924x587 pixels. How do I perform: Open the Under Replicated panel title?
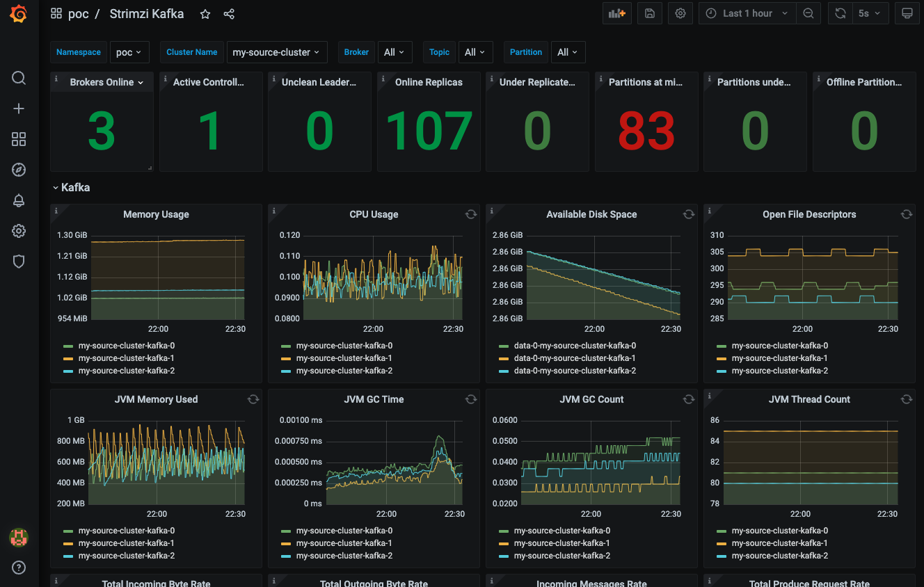pyautogui.click(x=537, y=82)
